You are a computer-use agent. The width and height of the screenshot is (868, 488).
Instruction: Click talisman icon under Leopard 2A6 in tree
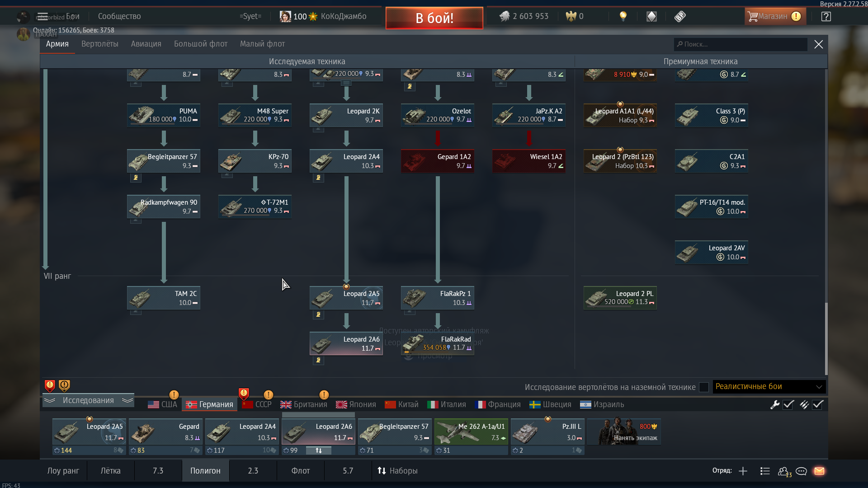[318, 360]
